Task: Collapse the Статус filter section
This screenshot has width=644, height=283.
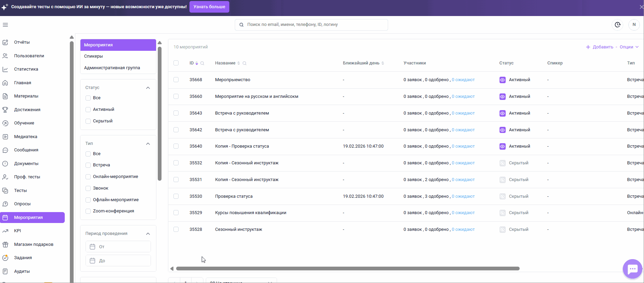Action: 148,88
